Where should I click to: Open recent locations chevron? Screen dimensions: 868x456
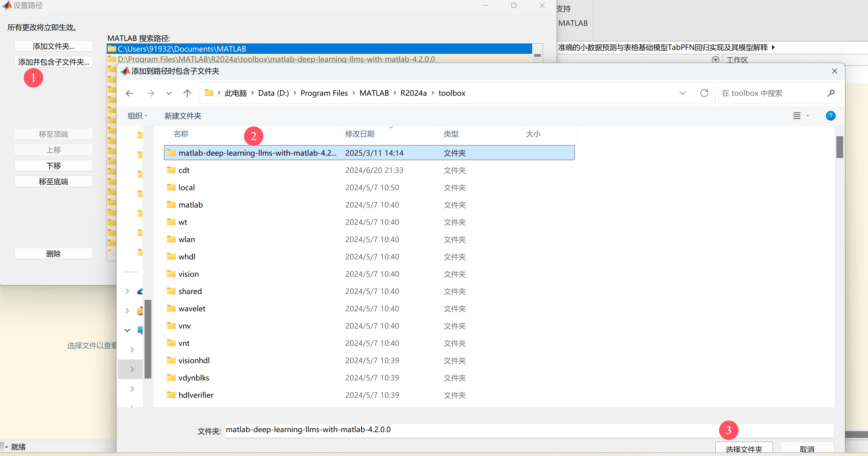click(169, 94)
